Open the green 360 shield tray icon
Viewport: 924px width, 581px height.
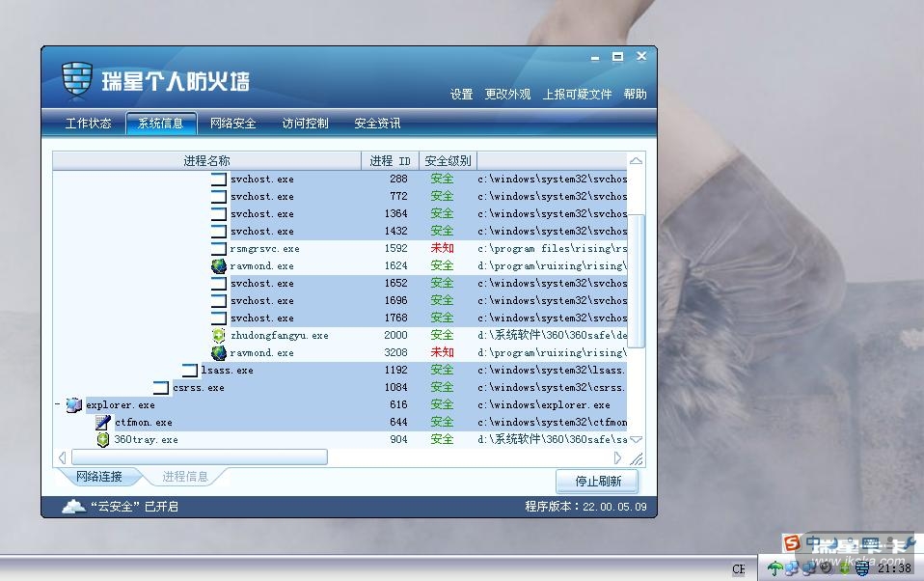(x=845, y=568)
